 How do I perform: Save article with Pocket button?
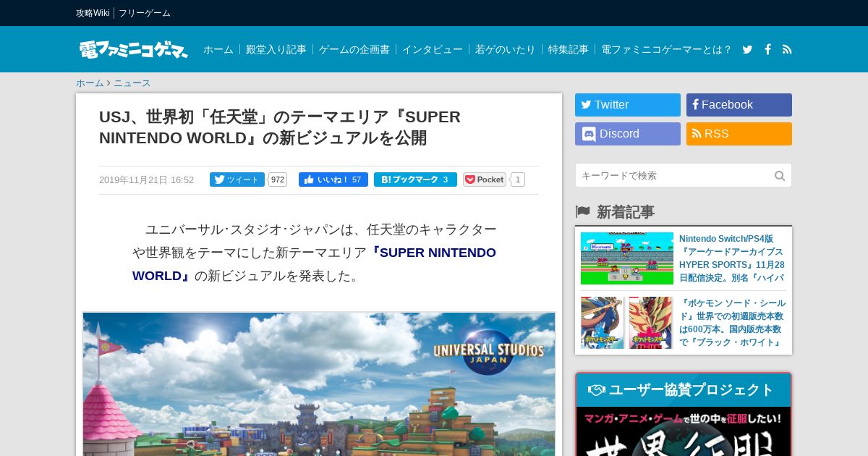(485, 180)
